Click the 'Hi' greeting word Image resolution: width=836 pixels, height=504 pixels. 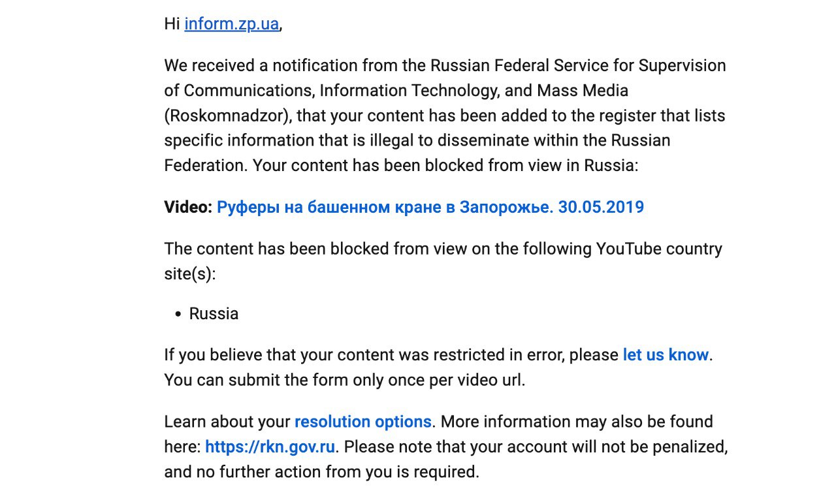point(172,25)
